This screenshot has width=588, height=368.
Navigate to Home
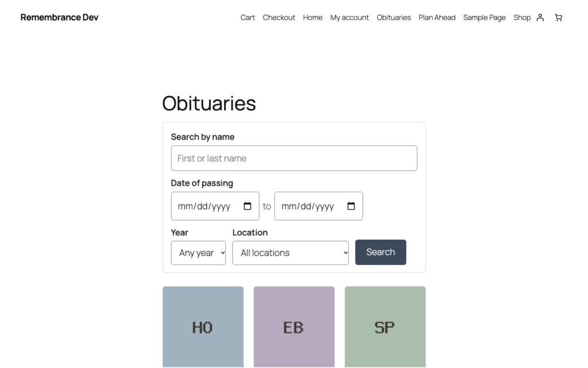312,18
